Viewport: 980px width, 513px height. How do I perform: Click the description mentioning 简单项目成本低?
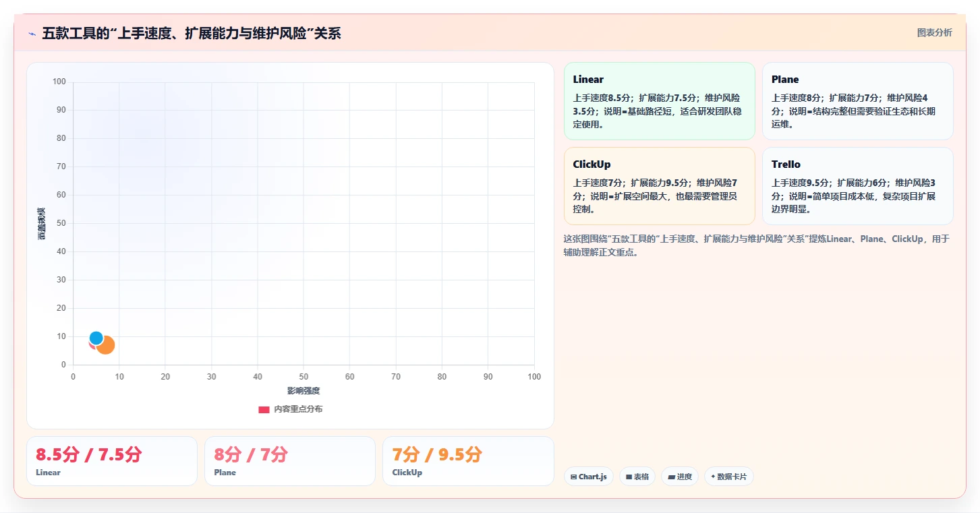[x=854, y=196]
